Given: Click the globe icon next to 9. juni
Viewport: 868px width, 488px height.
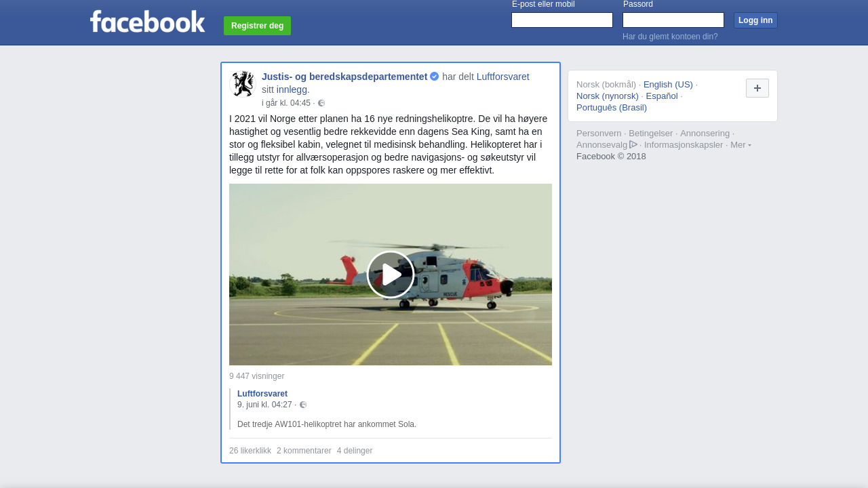Looking at the screenshot, I should coord(303,405).
